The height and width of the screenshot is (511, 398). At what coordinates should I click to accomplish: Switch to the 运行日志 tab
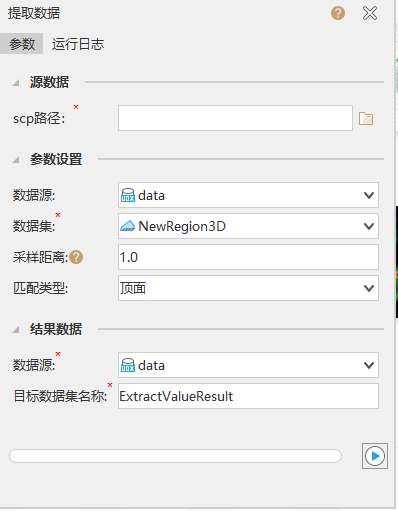[x=78, y=44]
